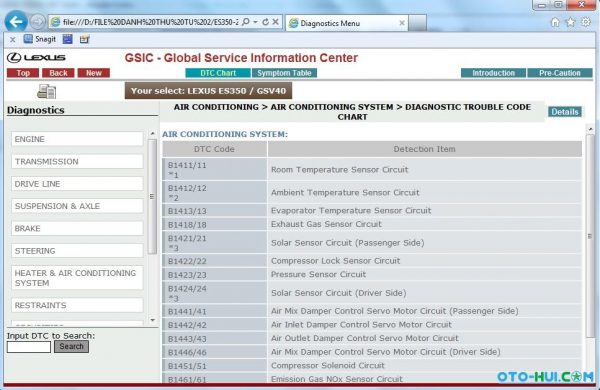Expand address bar history dropdown arrow

(x=255, y=22)
